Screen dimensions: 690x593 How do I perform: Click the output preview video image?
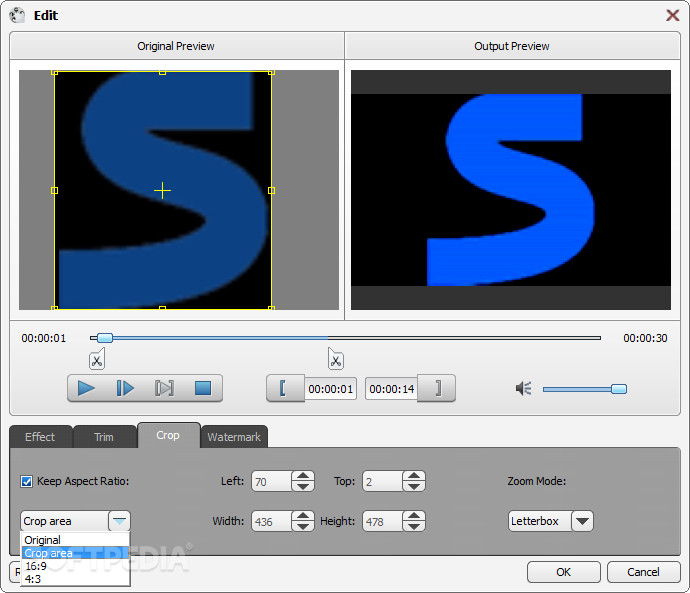pos(511,190)
